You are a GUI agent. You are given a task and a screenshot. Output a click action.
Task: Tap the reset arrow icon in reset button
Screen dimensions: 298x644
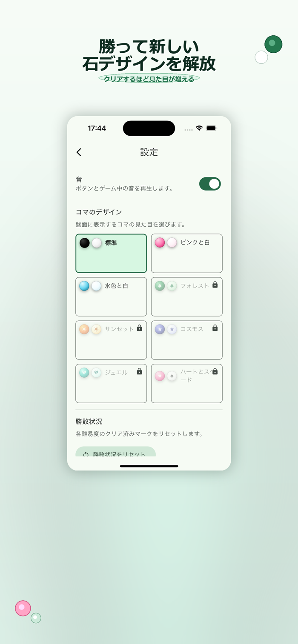[x=86, y=454]
